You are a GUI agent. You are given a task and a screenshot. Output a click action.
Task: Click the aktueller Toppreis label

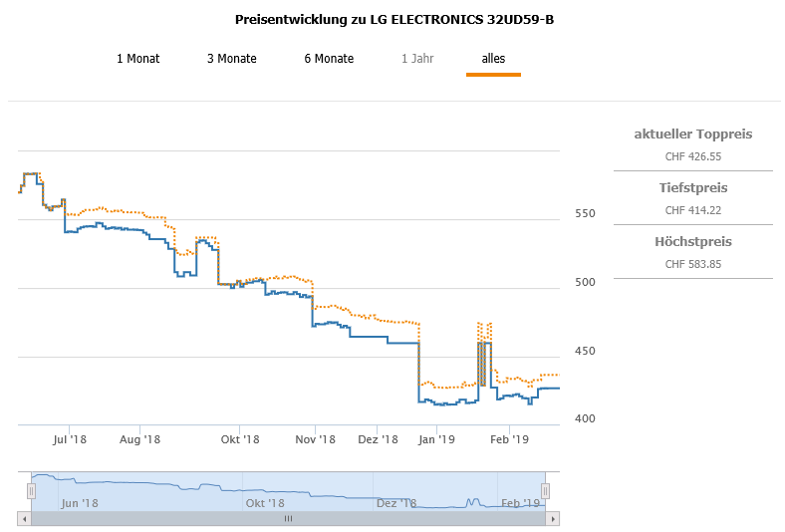click(x=692, y=134)
